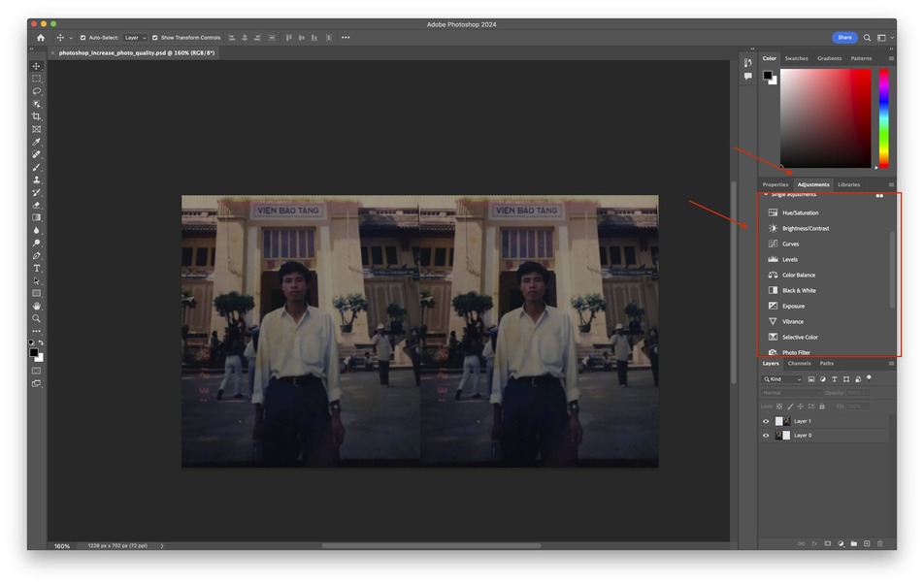The height and width of the screenshot is (586, 924).
Task: Select the Move tool in the left toolbar
Action: [37, 66]
